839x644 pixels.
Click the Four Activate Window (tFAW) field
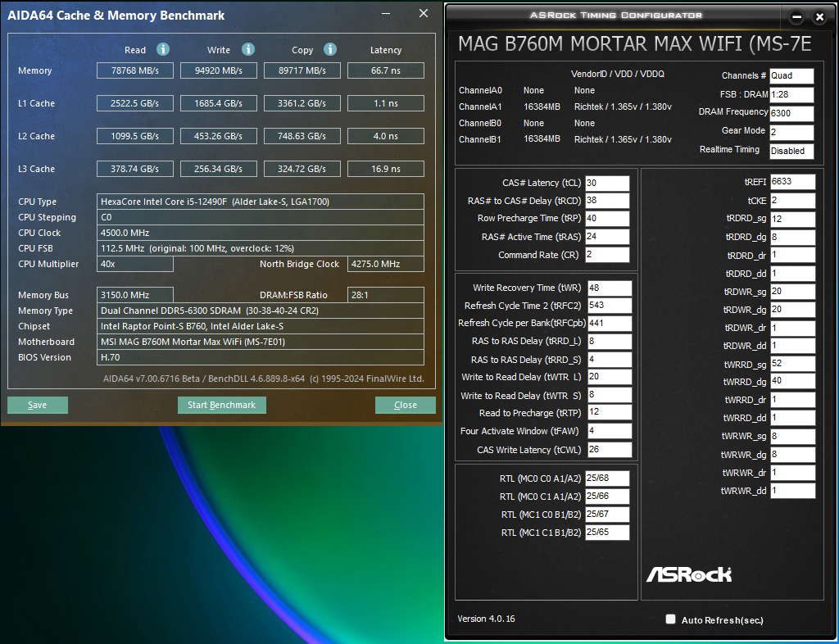click(x=610, y=431)
